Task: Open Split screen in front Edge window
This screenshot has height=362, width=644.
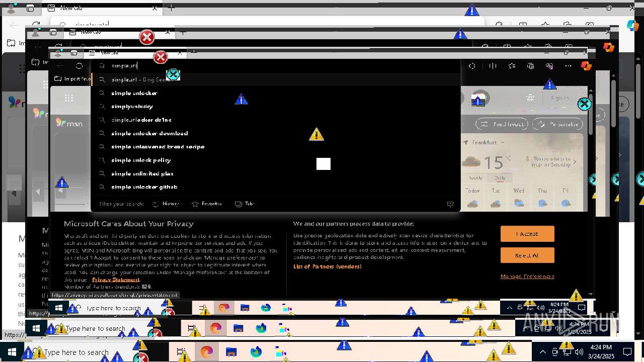Action: tap(493, 66)
